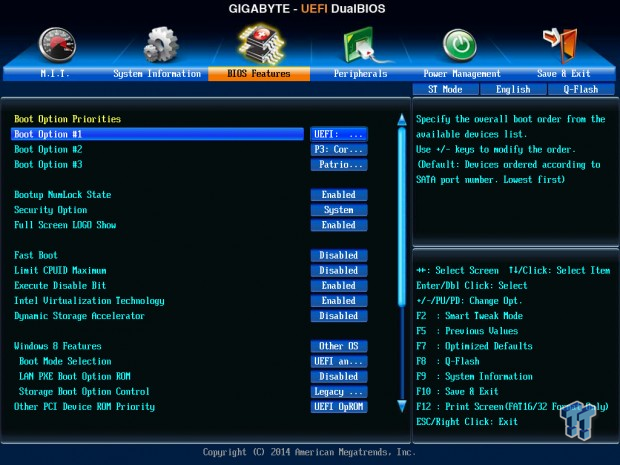Viewport: 620px width, 465px height.
Task: Click the ST Mode button
Action: (445, 89)
